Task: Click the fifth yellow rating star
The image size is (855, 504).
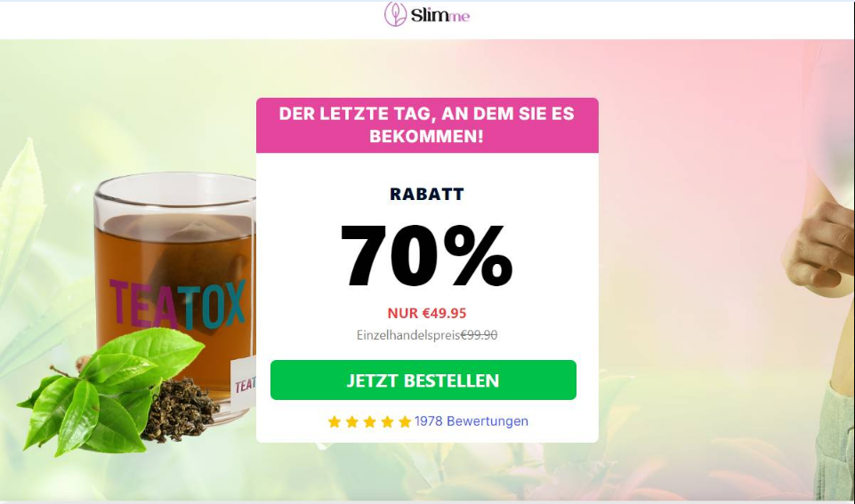Action: pyautogui.click(x=405, y=421)
